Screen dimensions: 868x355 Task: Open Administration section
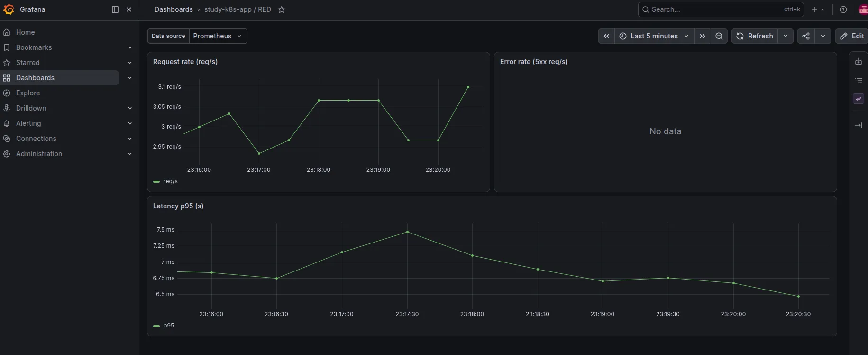(39, 154)
